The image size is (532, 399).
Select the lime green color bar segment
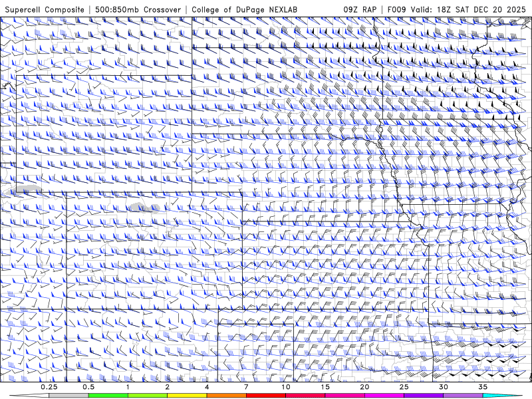click(148, 396)
